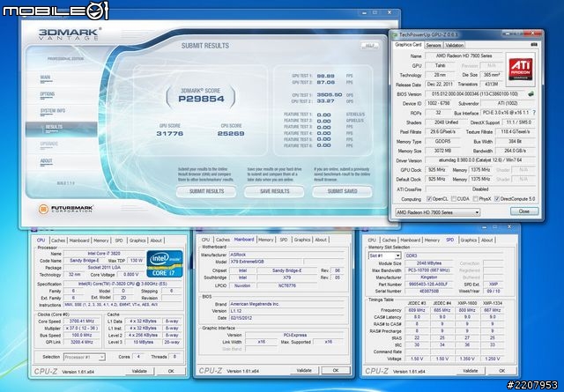Open Mainboard tab in left CPU-Z window
The height and width of the screenshot is (392, 564).
[79, 240]
